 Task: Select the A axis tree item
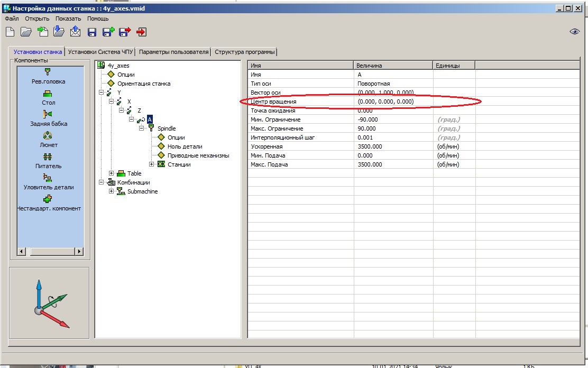point(150,119)
